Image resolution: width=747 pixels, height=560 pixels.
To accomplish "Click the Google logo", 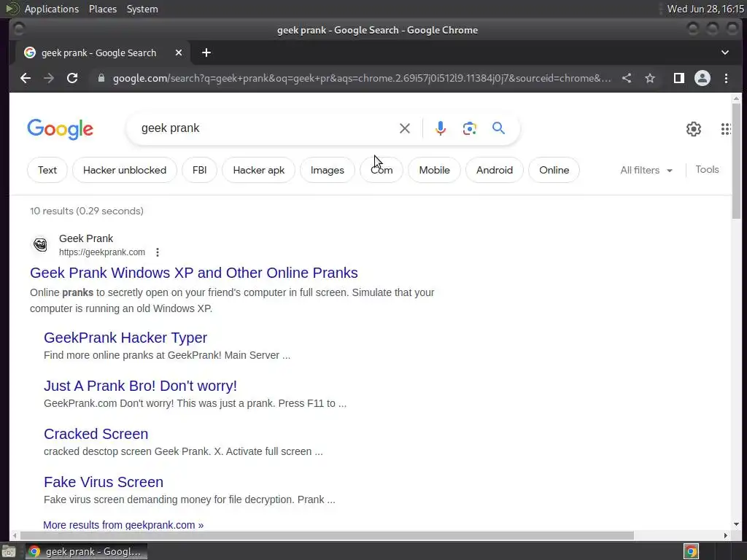I will (x=61, y=129).
